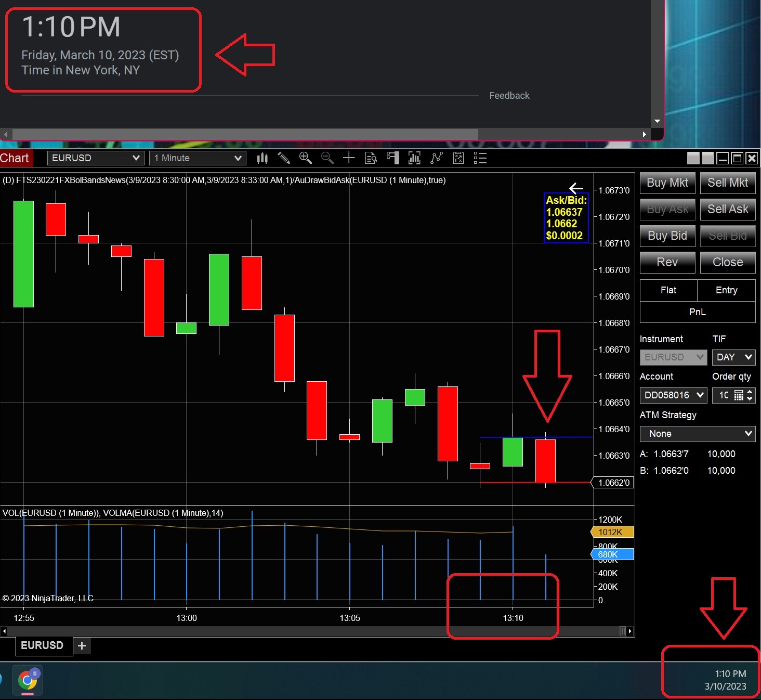The height and width of the screenshot is (700, 761).
Task: Select the crosshair cursor tool
Action: pos(349,158)
